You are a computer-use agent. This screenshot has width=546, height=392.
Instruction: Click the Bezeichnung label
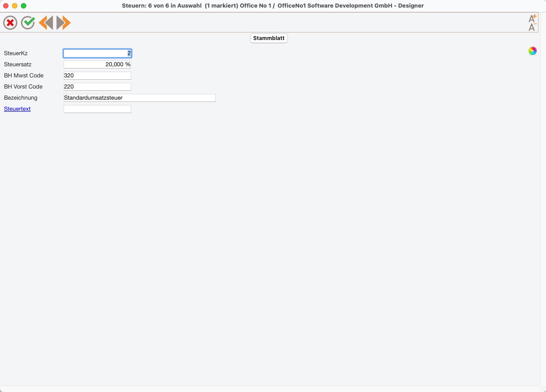[x=20, y=98]
